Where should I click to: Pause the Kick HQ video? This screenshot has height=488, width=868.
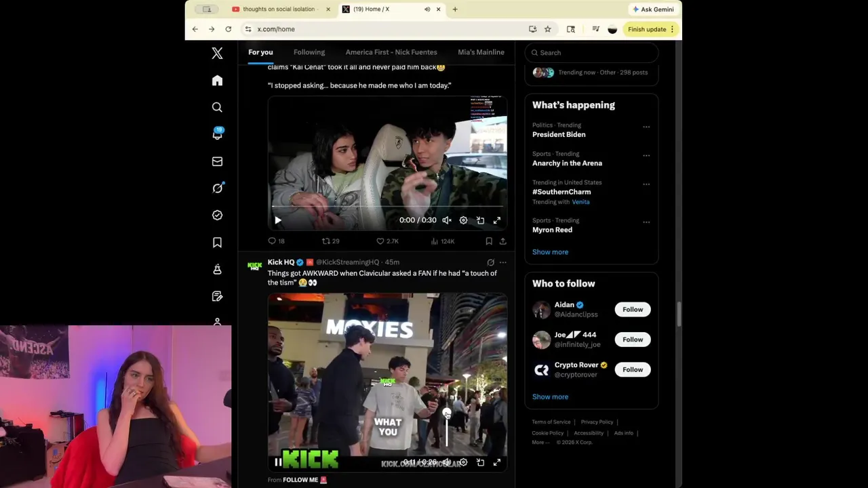(277, 462)
